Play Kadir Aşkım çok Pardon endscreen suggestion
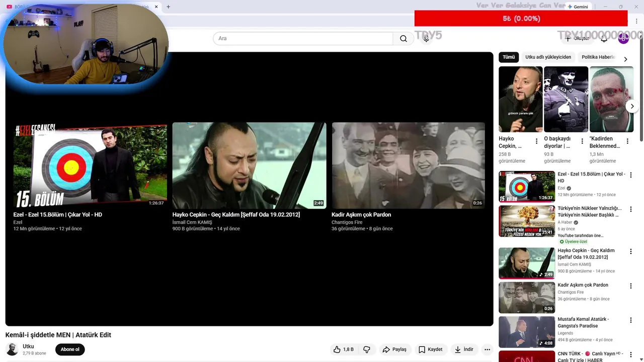644x362 pixels. 409,166
